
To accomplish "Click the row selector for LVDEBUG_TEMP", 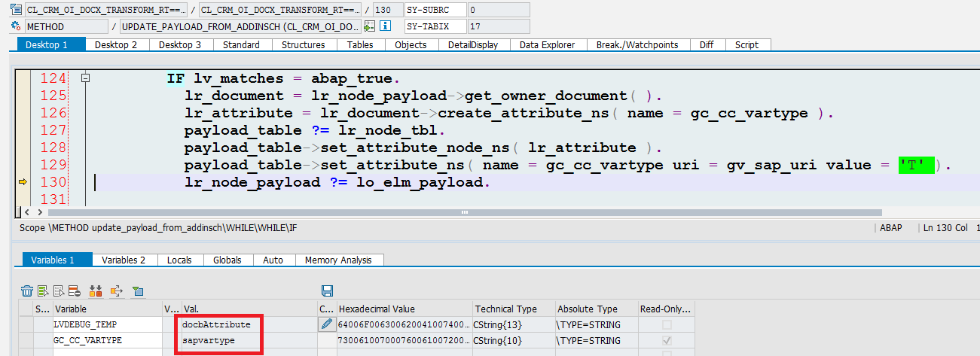I will tap(26, 324).
